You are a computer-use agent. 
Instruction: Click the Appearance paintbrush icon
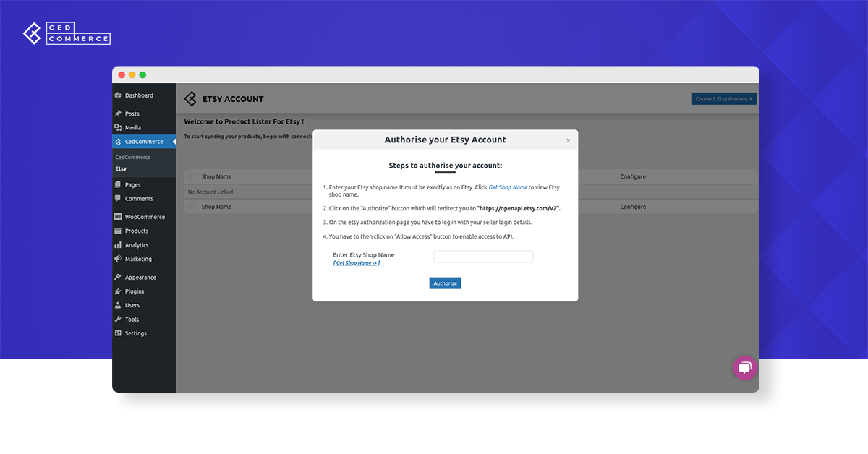coord(118,278)
